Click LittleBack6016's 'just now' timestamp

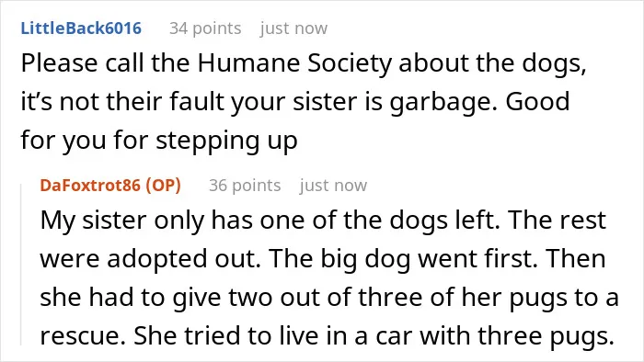tap(293, 28)
